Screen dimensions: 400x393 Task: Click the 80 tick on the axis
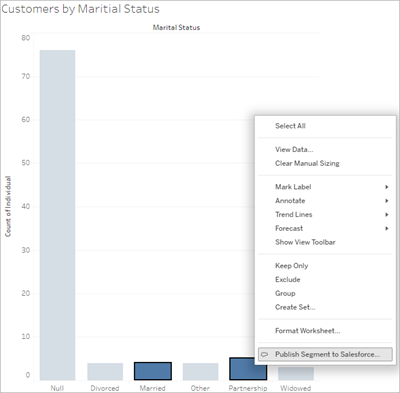click(26, 38)
